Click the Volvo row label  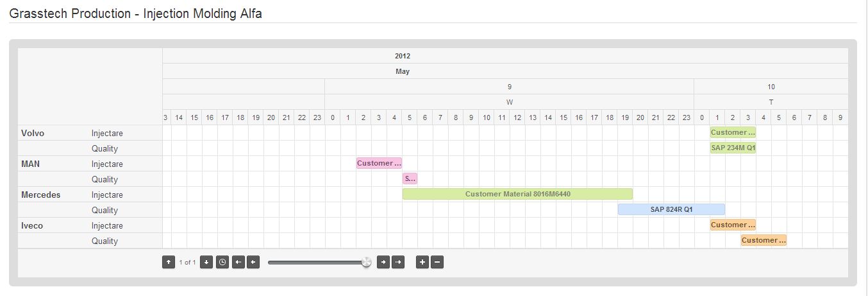tap(33, 133)
